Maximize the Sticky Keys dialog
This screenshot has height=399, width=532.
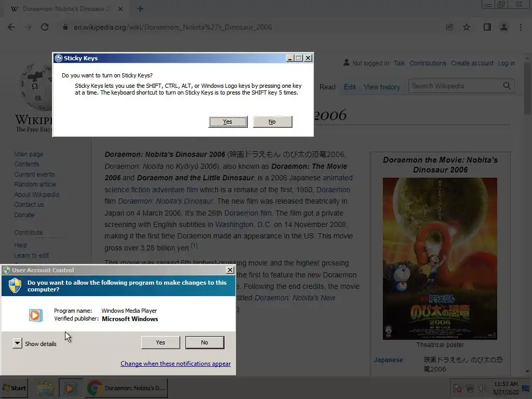coord(299,58)
